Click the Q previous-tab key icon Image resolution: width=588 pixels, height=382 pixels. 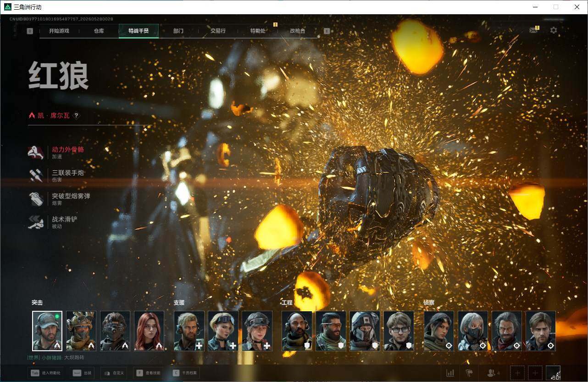30,31
